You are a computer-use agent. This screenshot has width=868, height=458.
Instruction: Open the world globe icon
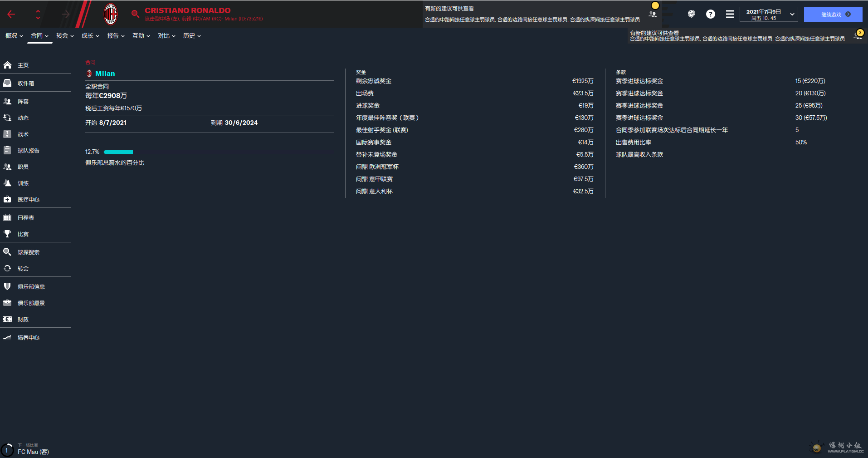691,14
